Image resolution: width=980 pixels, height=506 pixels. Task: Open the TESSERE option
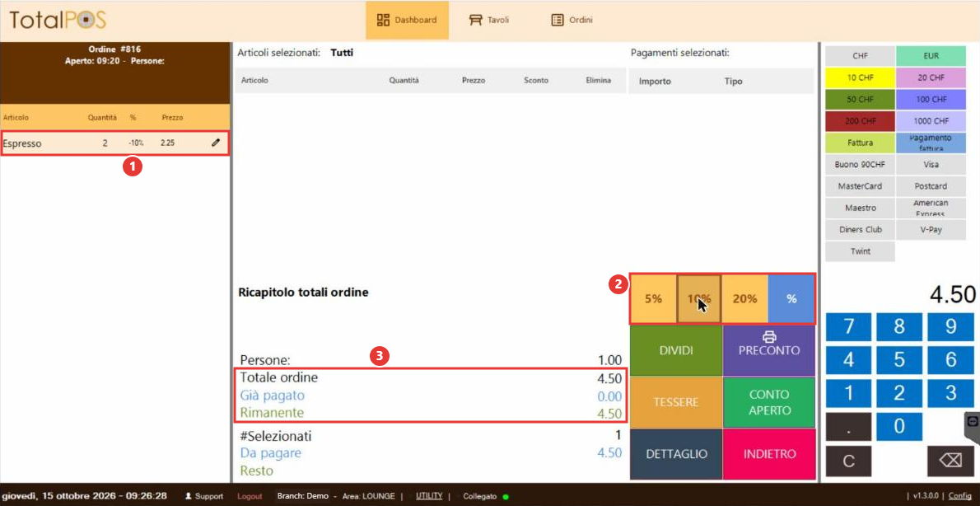click(x=676, y=402)
